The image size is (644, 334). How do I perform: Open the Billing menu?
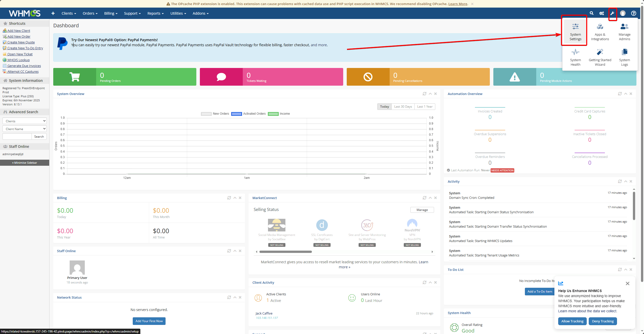pyautogui.click(x=111, y=13)
